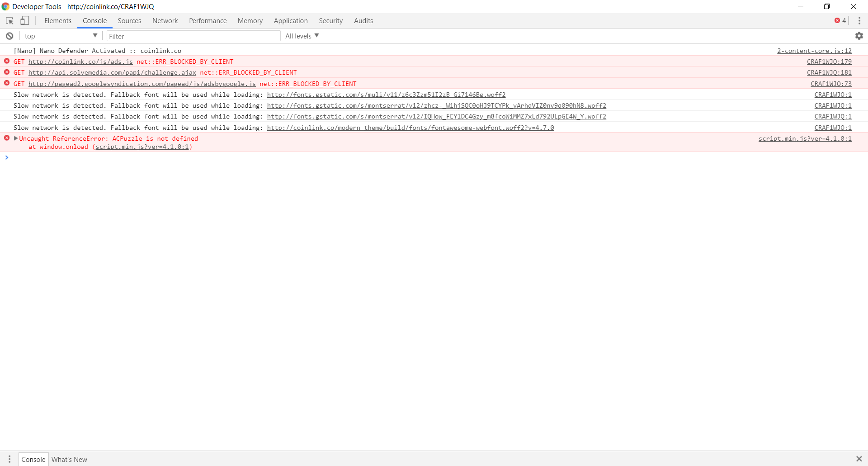Toggle the device toolbar icon
Screen dimensions: 868x466
25,20
